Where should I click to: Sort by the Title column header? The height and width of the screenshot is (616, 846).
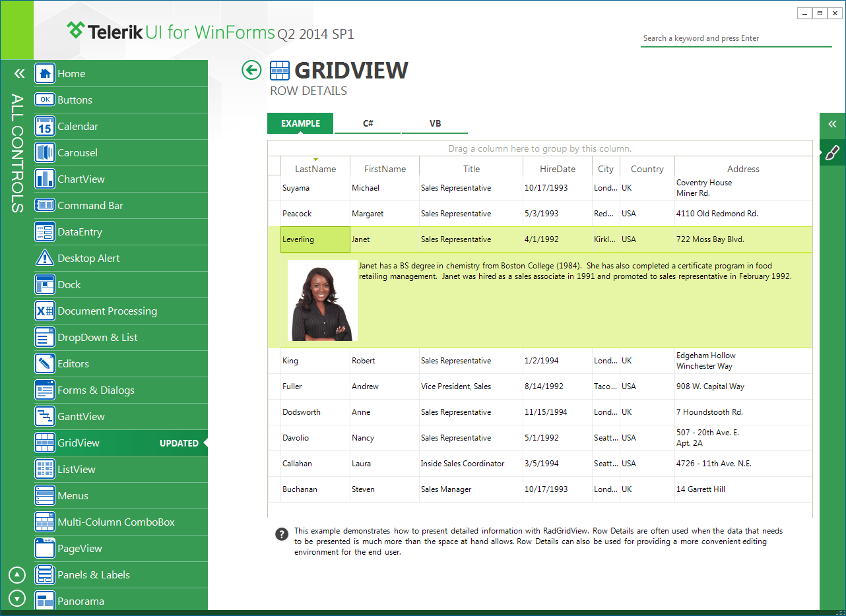471,169
